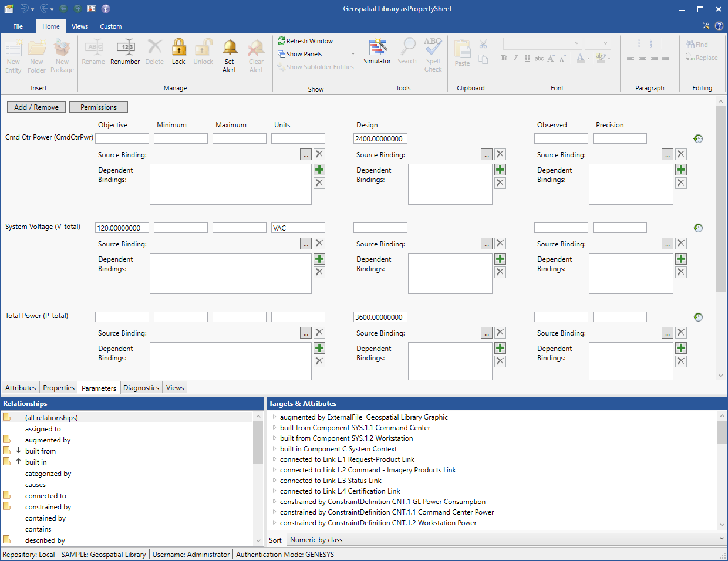Browse source binding for Cmd Ctr Power Objective
This screenshot has width=728, height=561.
coord(306,154)
